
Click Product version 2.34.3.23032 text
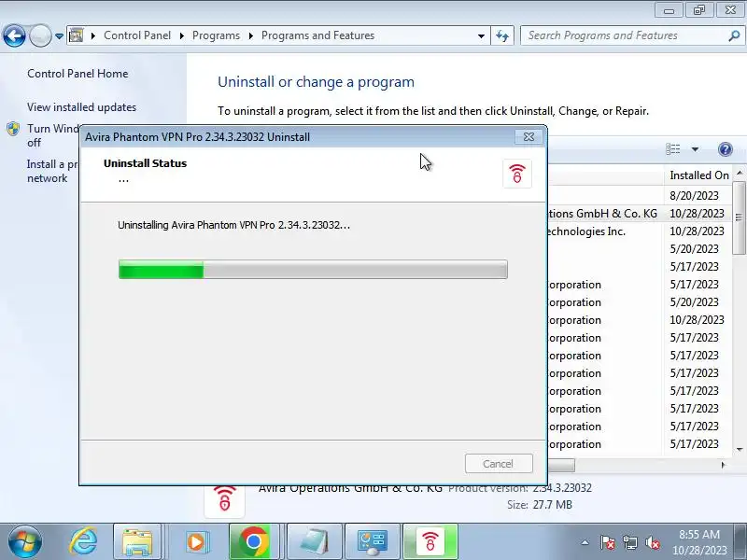(520, 488)
